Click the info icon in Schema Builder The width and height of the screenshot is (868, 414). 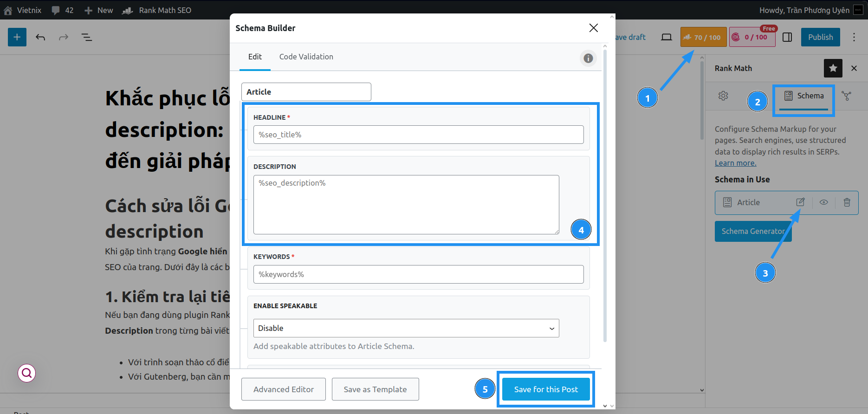click(x=588, y=58)
